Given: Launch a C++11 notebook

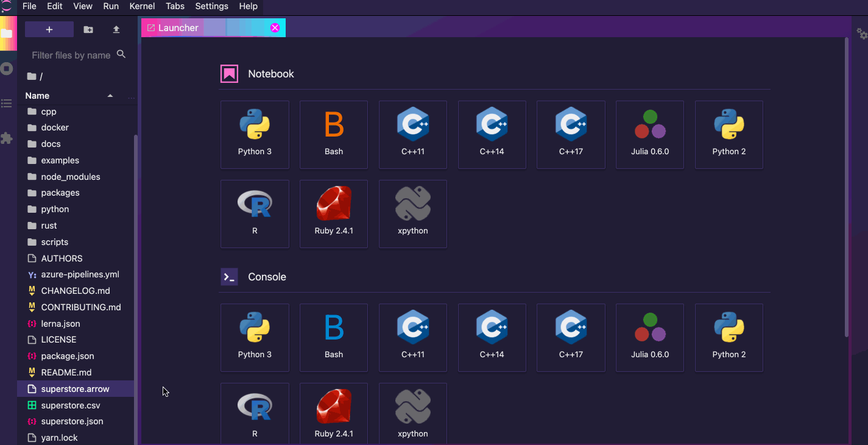Looking at the screenshot, I should tap(413, 135).
